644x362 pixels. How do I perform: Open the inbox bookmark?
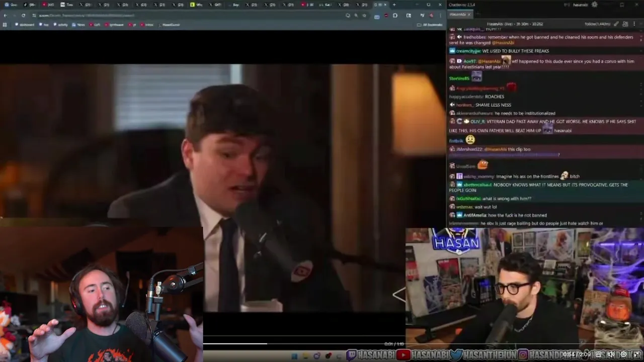click(x=147, y=25)
